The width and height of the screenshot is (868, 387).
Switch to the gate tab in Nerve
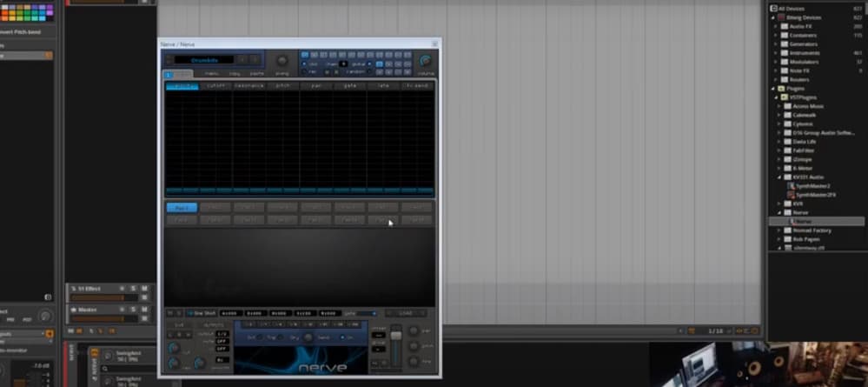(350, 86)
